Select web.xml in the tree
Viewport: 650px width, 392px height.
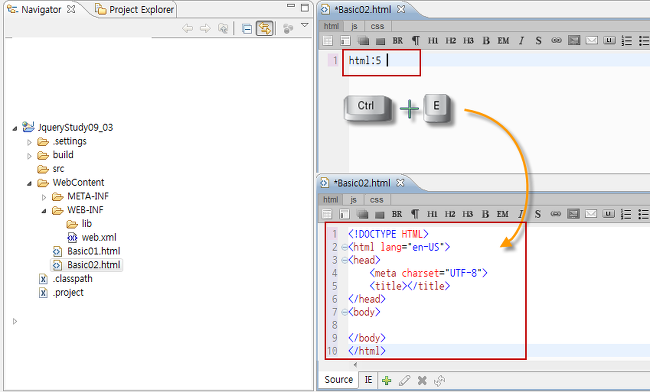pos(92,237)
